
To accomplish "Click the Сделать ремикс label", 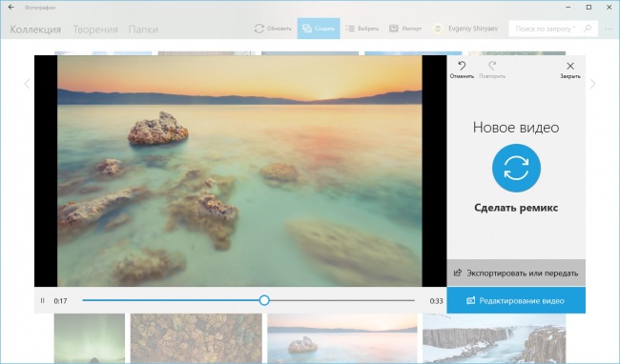I will 516,208.
